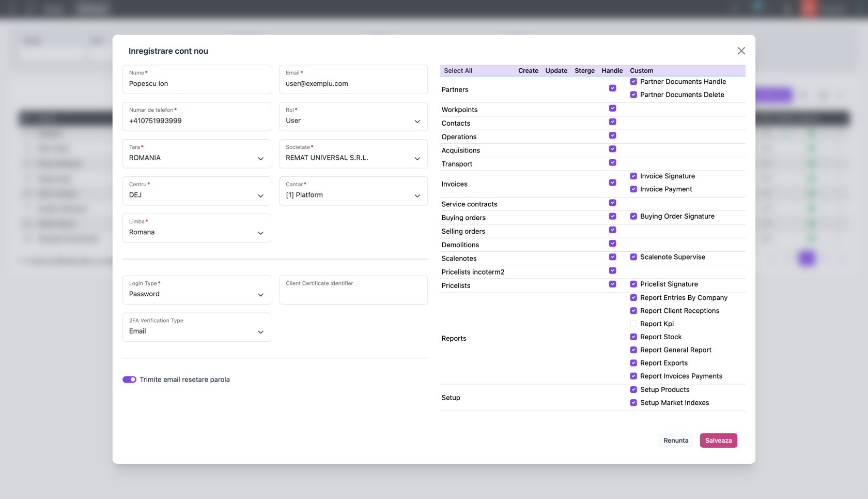Screen dimensions: 868x499
Task: Open the Societate dropdown
Action: 353,154
